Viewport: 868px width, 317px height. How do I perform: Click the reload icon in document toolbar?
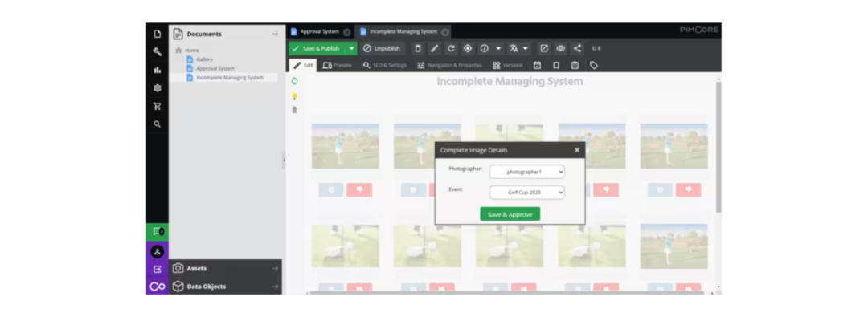coord(451,49)
